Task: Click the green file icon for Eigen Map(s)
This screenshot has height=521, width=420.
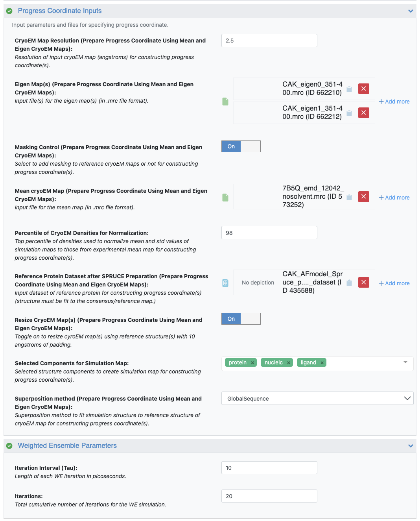Action: pos(225,102)
